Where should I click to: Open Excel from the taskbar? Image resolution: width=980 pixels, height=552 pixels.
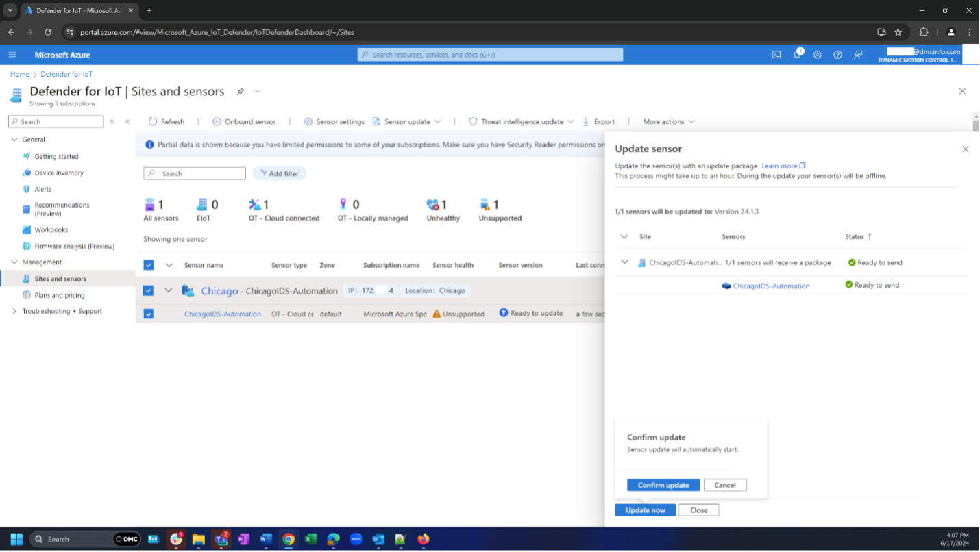[x=310, y=539]
